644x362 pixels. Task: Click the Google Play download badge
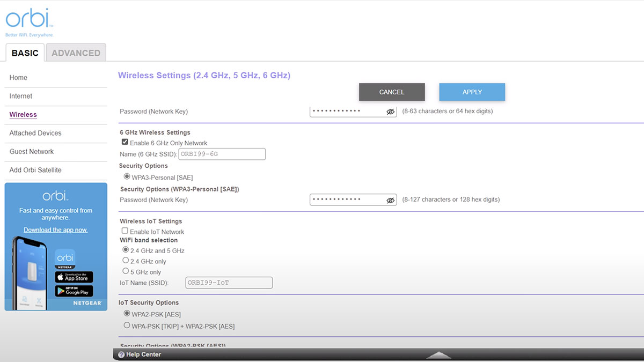[x=74, y=291]
